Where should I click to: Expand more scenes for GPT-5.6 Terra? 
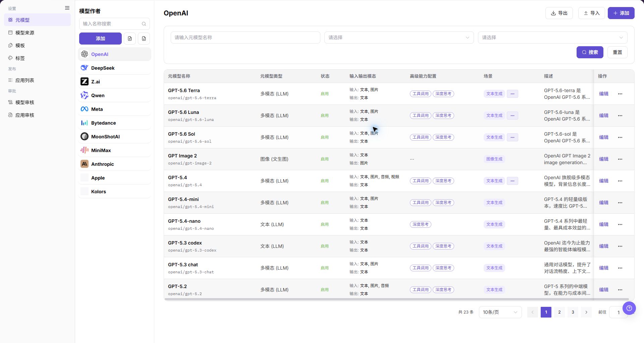click(513, 94)
